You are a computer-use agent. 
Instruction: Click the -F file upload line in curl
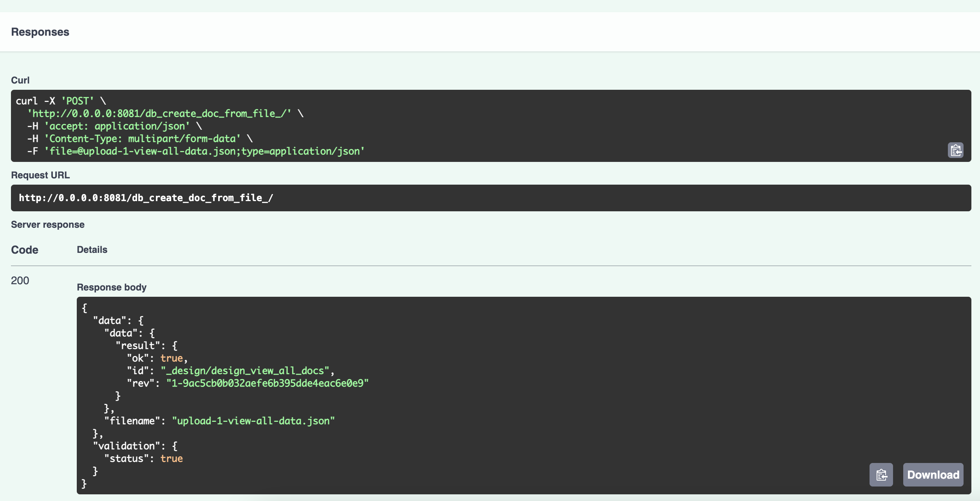(x=204, y=151)
